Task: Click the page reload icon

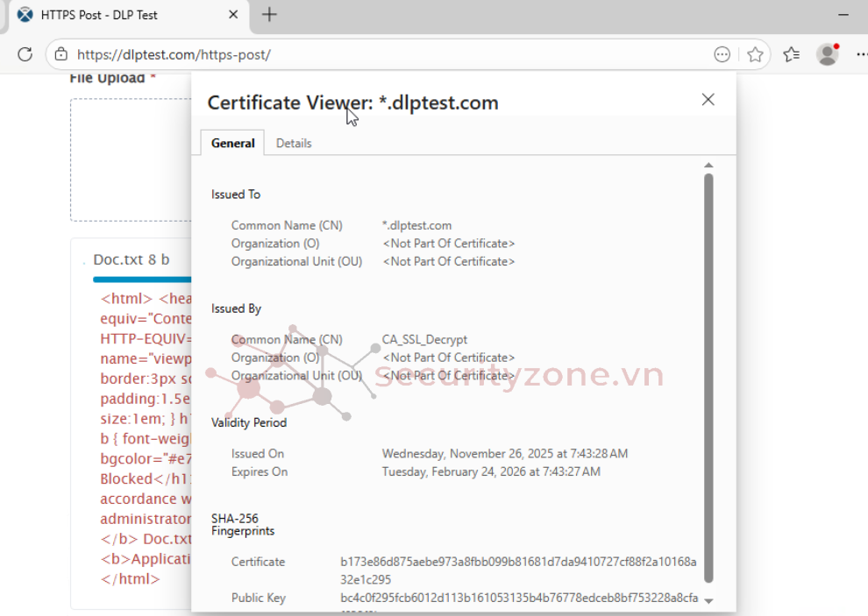Action: point(25,54)
